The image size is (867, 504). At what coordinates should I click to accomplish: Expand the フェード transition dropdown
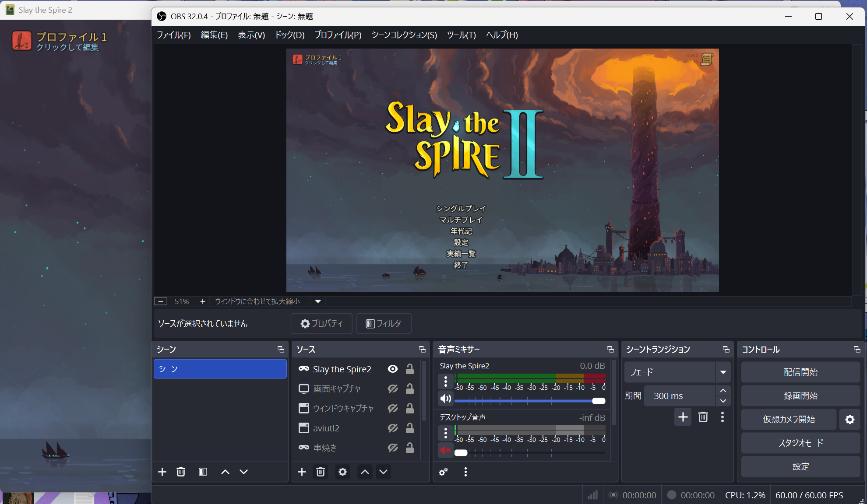tap(723, 372)
